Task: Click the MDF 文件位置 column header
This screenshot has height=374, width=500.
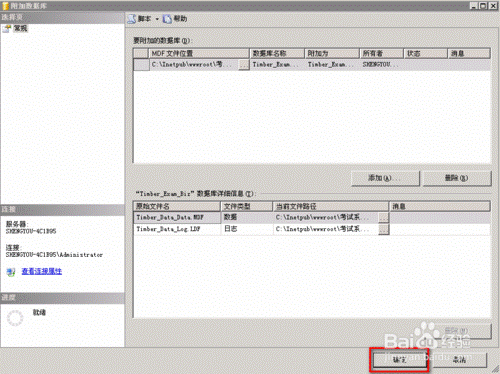Action: click(x=199, y=53)
